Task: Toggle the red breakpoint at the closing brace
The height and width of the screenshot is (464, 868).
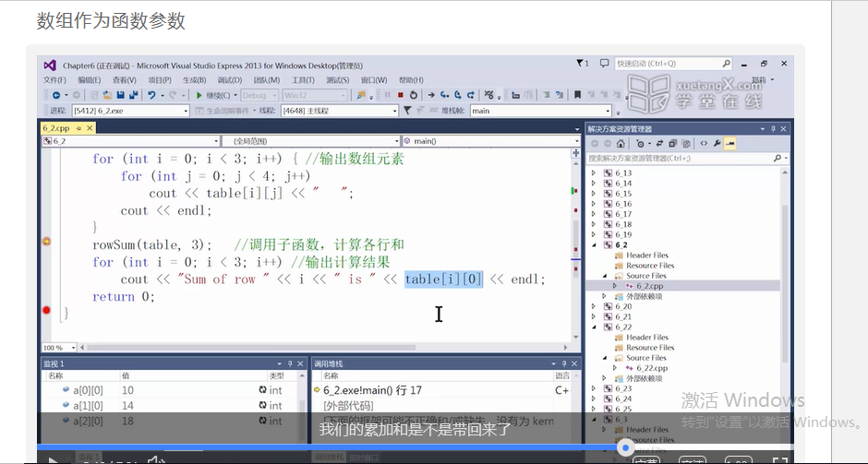Action: tap(46, 310)
